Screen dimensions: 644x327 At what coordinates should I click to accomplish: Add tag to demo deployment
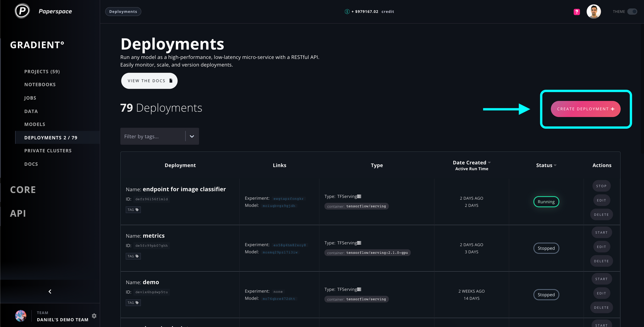tap(133, 303)
